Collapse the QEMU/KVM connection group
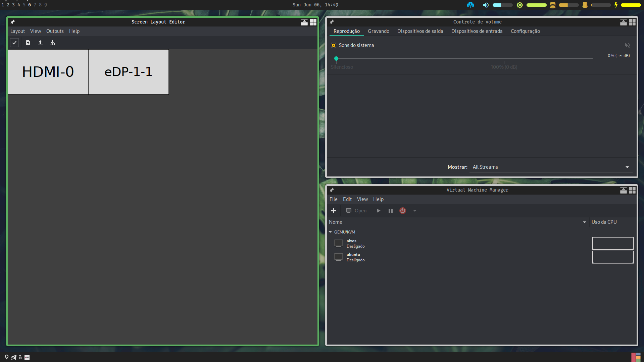 330,232
